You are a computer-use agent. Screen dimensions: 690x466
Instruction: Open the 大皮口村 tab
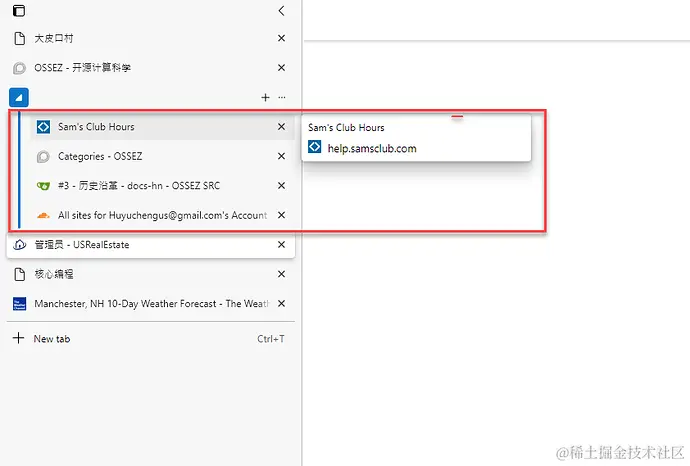(x=150, y=38)
